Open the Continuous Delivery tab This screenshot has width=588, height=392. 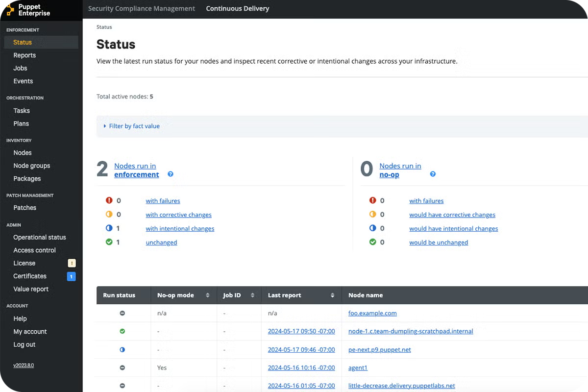[x=237, y=8]
